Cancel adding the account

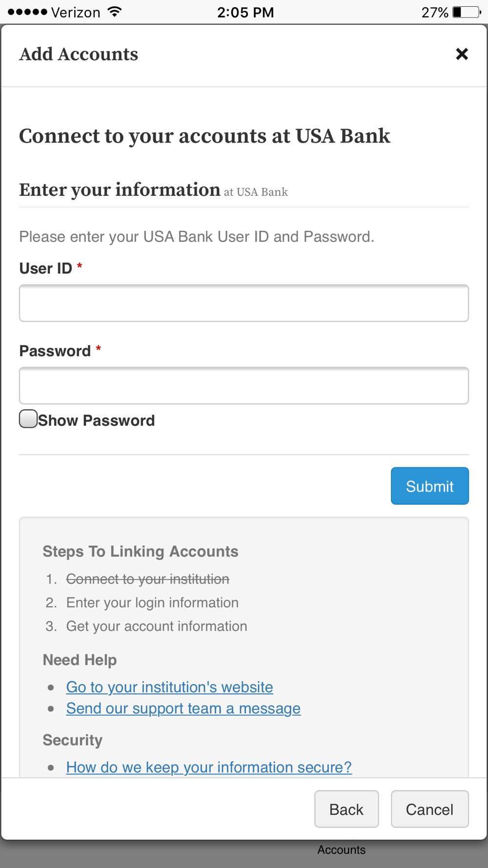click(430, 809)
